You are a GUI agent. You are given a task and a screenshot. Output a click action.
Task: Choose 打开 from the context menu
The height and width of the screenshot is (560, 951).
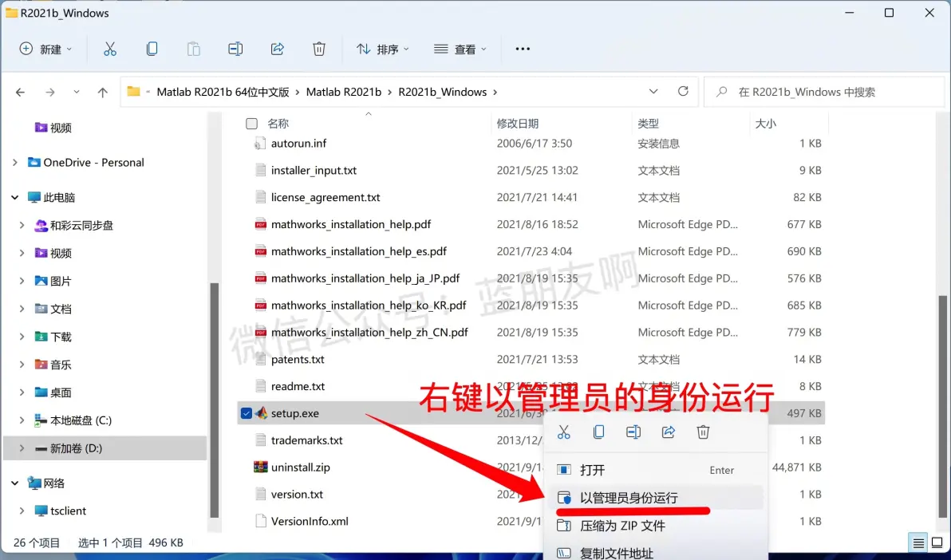[x=656, y=470]
